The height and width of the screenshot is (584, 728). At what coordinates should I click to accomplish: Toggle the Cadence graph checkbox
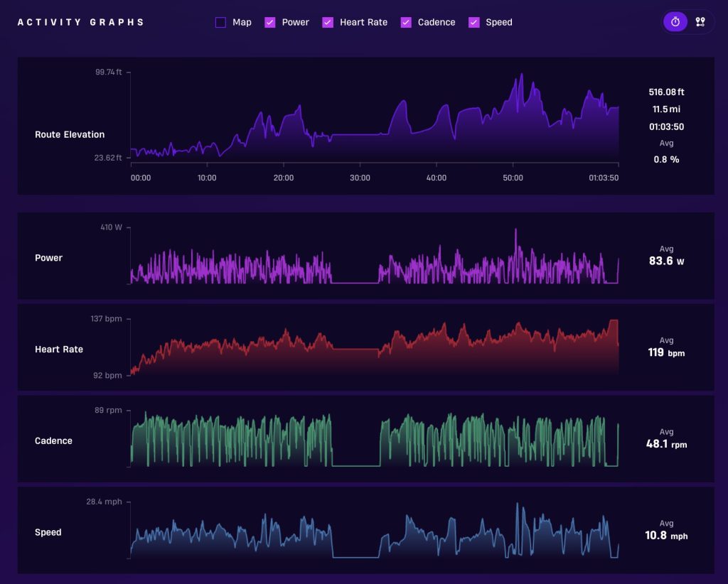point(406,22)
